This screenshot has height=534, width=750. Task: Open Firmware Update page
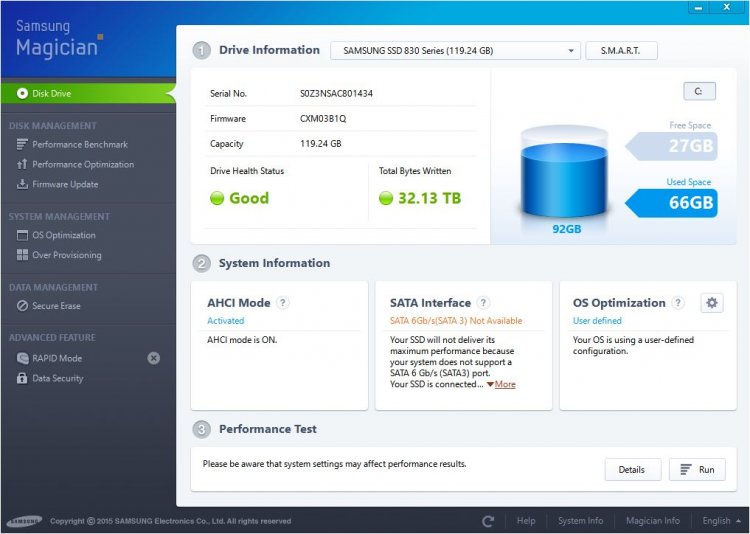point(65,184)
